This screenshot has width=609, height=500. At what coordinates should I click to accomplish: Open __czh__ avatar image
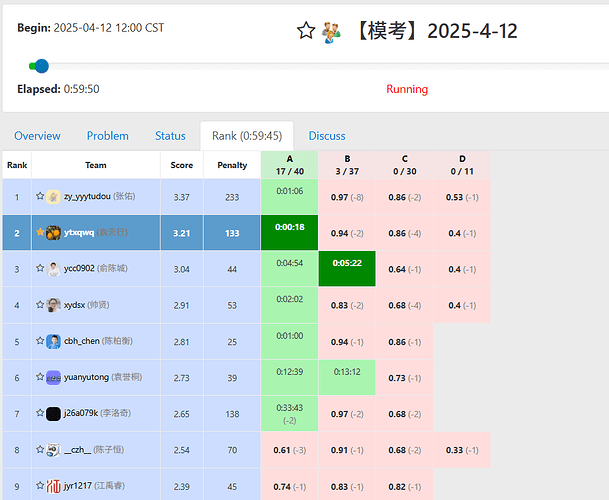53,450
